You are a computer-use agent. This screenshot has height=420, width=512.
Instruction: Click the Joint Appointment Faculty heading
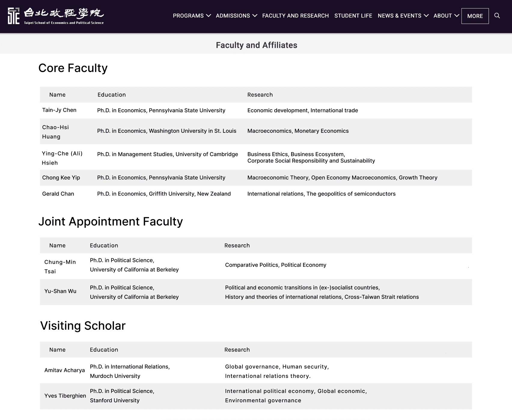coord(111,221)
